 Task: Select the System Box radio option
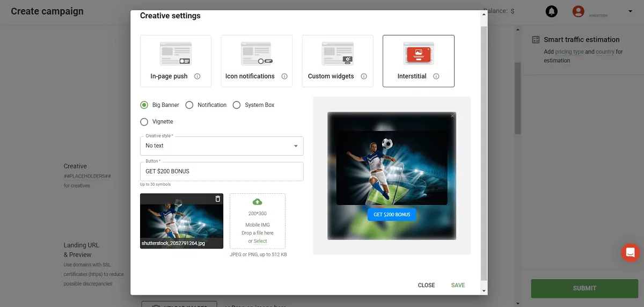pos(237,105)
